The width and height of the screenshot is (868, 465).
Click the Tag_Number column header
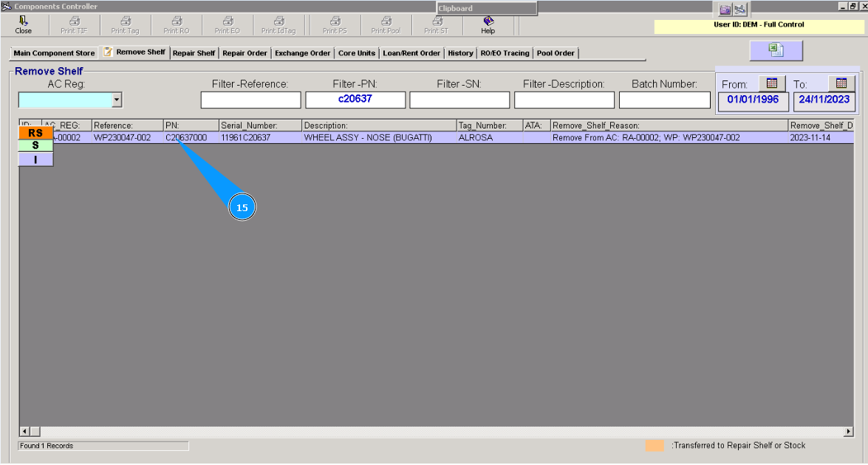click(x=489, y=125)
